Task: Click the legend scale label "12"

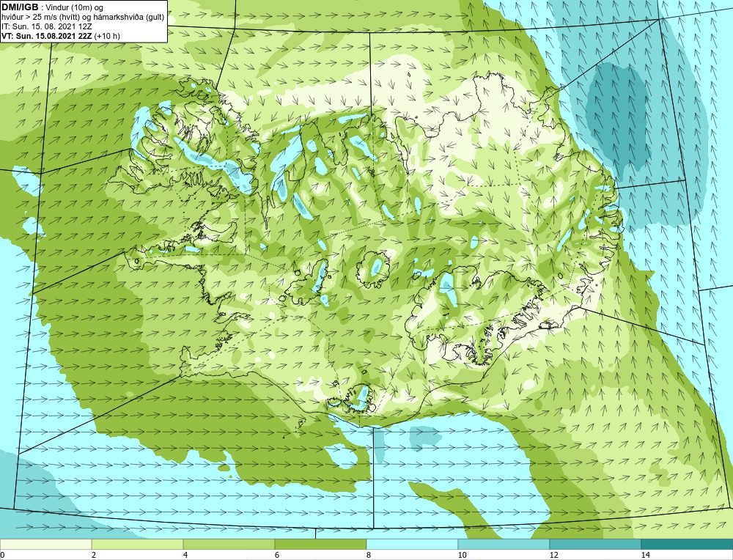Action: pos(554,555)
